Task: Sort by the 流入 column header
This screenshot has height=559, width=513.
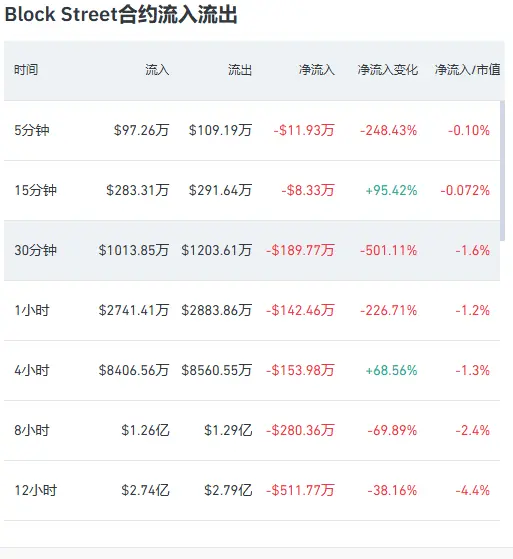Action: point(157,70)
